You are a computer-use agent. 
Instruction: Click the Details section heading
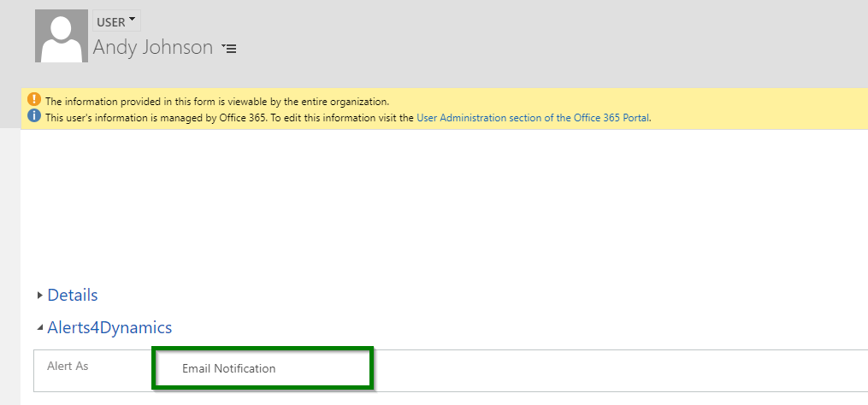(73, 295)
